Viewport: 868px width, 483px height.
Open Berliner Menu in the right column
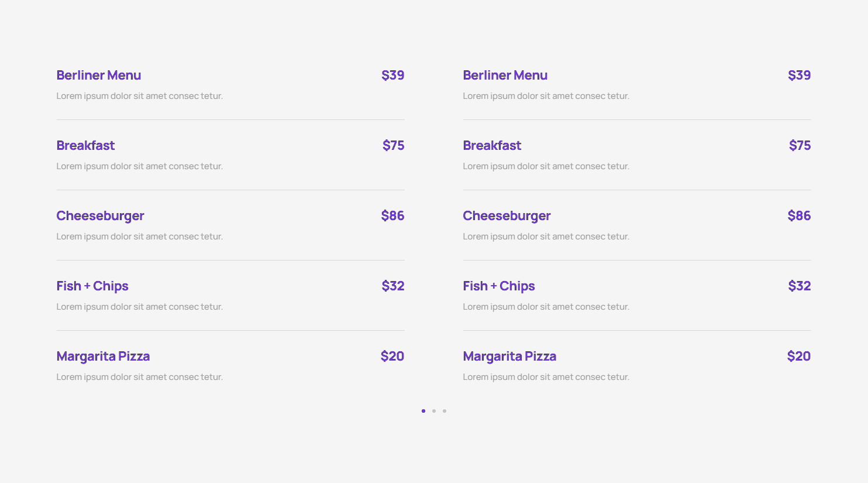[x=505, y=76]
